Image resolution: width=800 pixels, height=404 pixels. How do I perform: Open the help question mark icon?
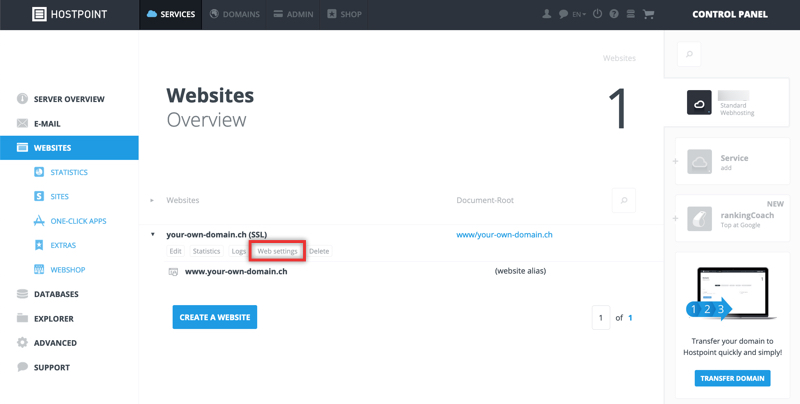pyautogui.click(x=614, y=14)
